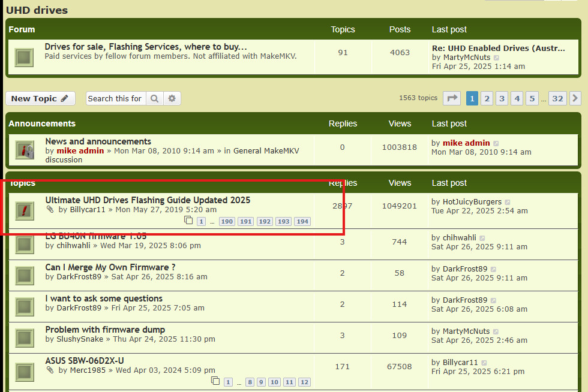Open Billycar11's profile under Flashing Guide topic
The image size is (588, 392).
click(x=87, y=210)
